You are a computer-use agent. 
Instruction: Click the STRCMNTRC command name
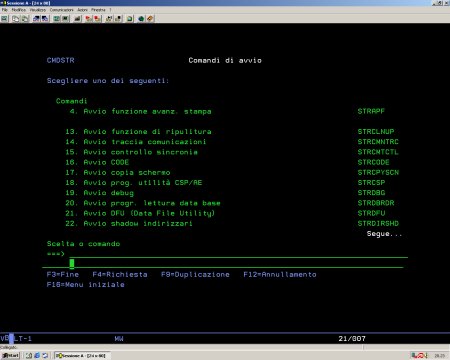tap(378, 142)
